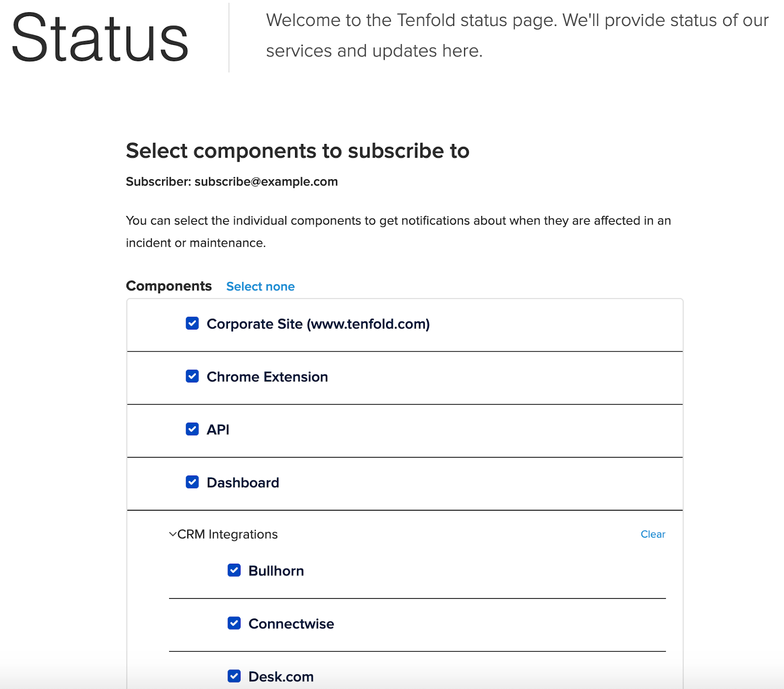Click Clear next to CRM Integrations

653,534
